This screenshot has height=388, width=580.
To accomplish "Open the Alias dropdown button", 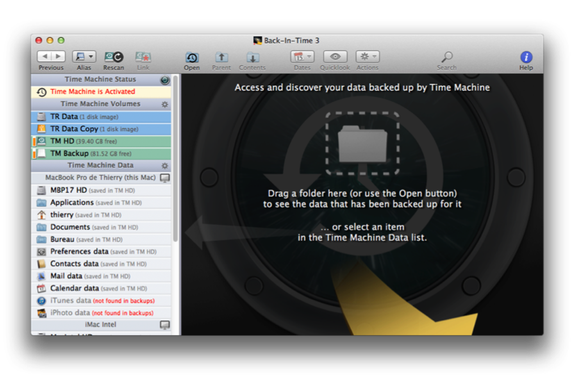I will tap(84, 56).
